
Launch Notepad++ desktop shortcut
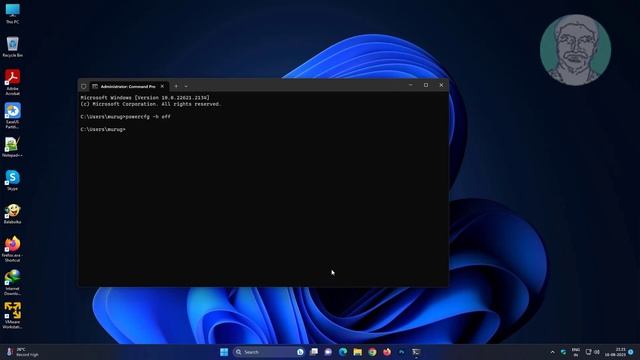point(12,147)
